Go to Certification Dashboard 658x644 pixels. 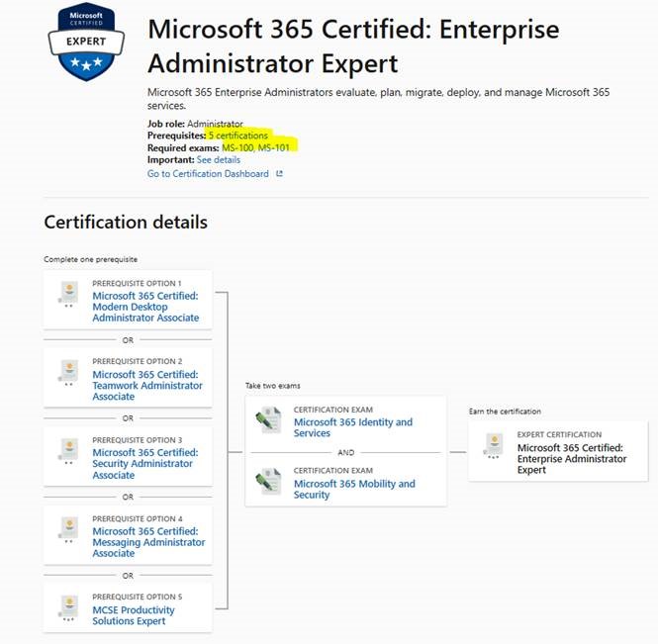208,174
